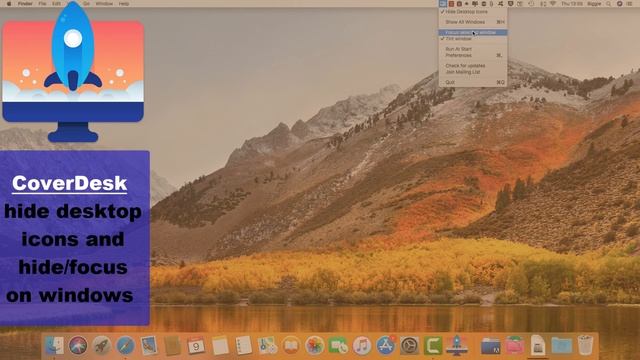Enable the Run At Start option
The image size is (640, 360).
tap(473, 49)
